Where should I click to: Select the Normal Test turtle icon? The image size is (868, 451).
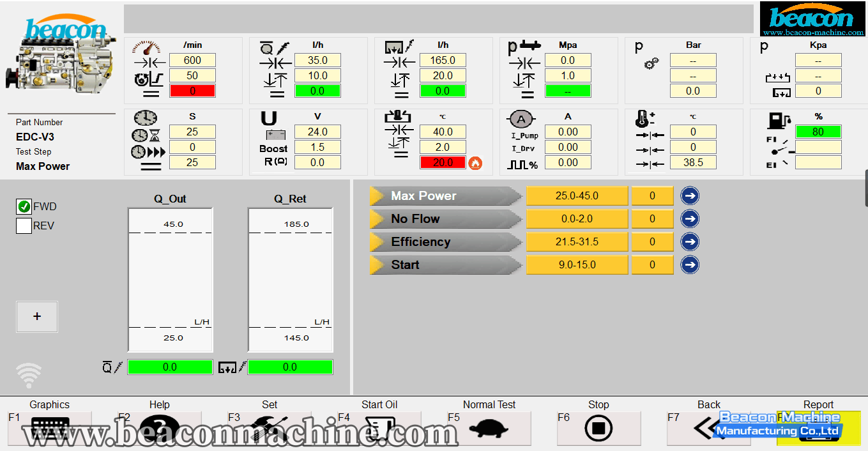click(489, 428)
